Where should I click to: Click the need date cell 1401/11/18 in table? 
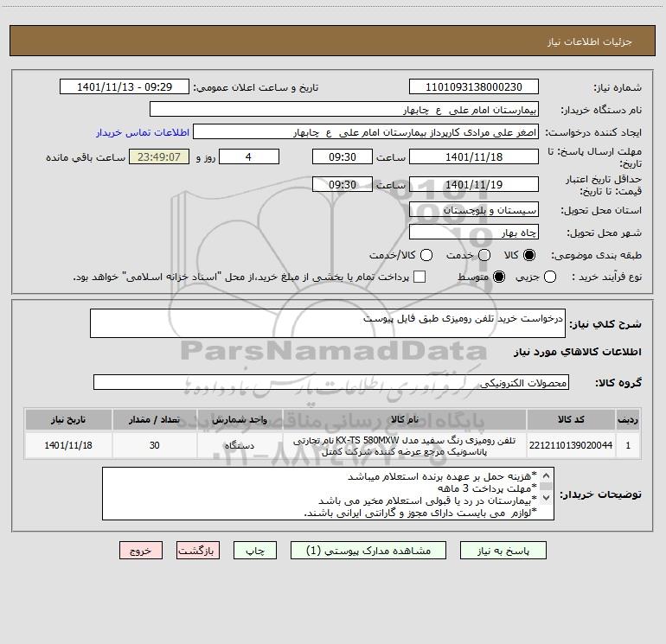pyautogui.click(x=68, y=445)
